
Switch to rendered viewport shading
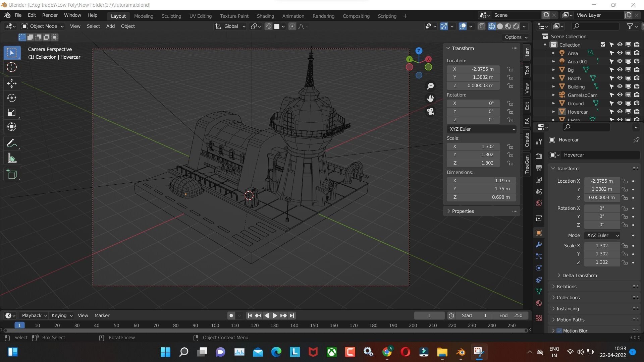pos(516,26)
